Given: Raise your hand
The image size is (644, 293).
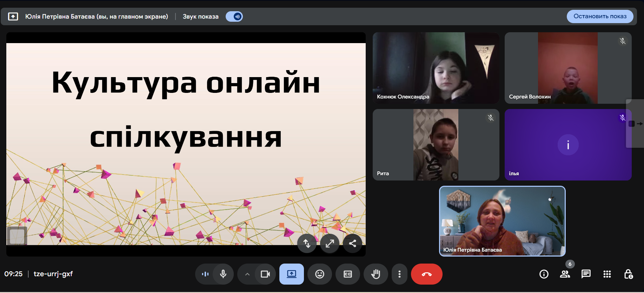Looking at the screenshot, I should coord(376,274).
